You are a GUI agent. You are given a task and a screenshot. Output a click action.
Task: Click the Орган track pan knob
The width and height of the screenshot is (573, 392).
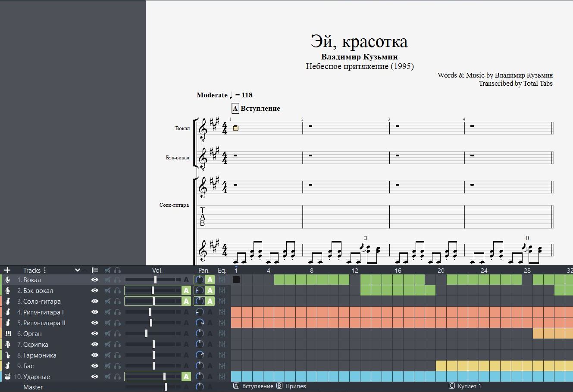pos(200,333)
